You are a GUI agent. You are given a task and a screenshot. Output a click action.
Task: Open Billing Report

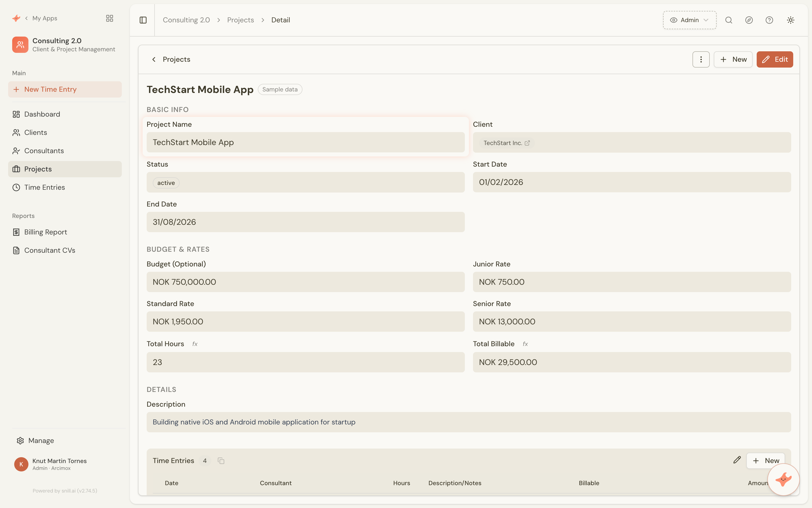(x=65, y=232)
